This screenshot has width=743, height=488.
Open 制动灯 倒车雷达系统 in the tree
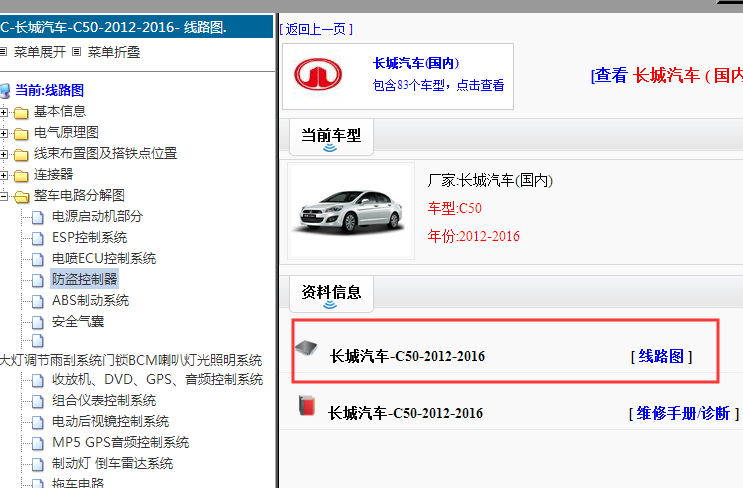pos(112,463)
